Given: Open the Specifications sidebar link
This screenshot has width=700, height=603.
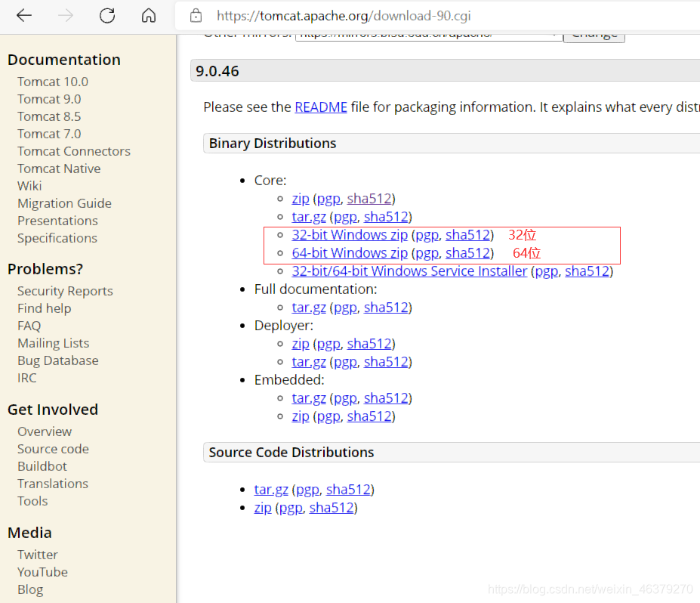Looking at the screenshot, I should point(57,238).
